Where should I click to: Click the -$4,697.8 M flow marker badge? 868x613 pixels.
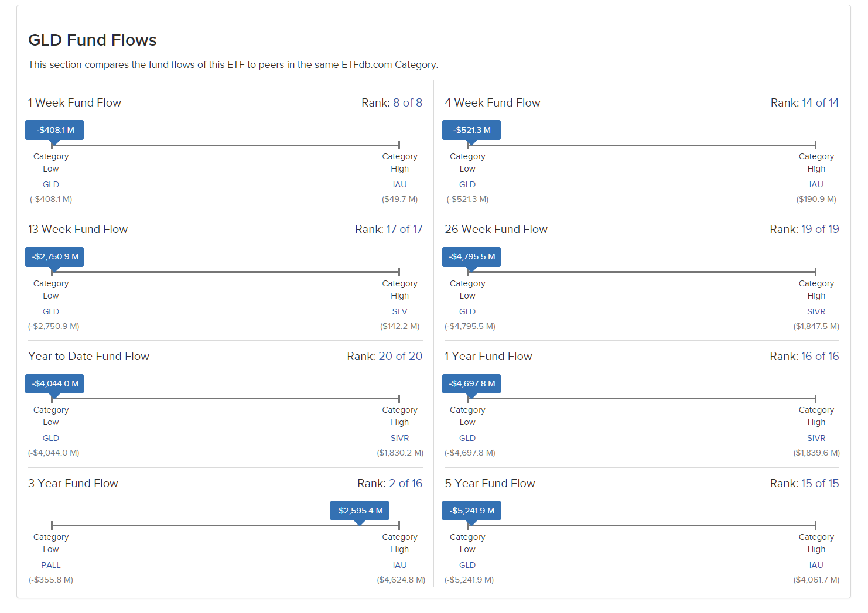pos(471,383)
